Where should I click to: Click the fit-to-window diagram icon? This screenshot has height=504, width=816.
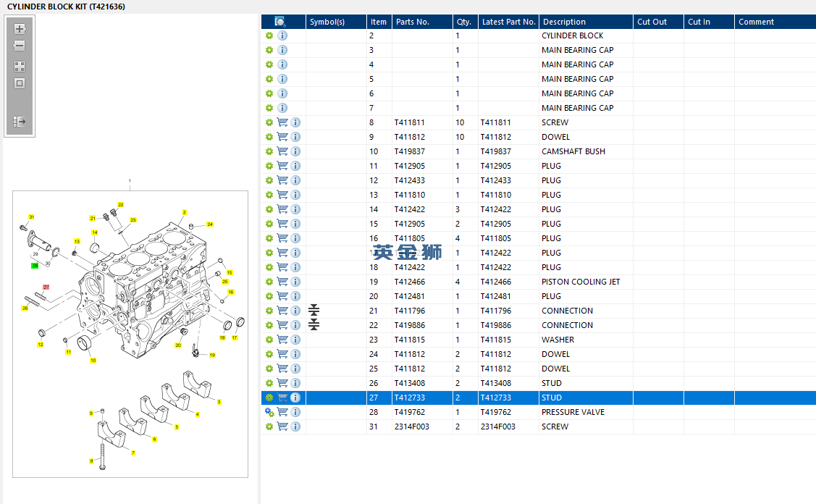[20, 83]
